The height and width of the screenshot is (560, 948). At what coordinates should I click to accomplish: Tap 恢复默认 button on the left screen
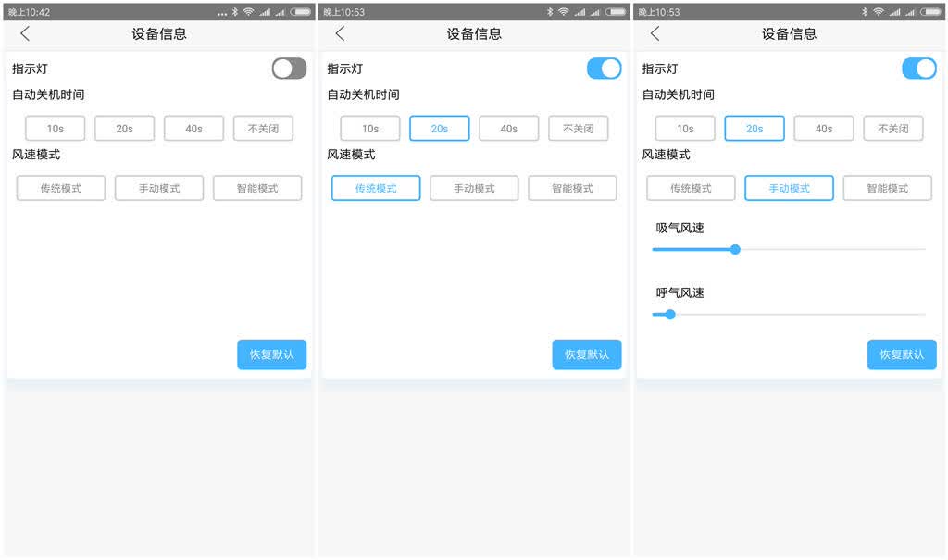click(x=271, y=355)
